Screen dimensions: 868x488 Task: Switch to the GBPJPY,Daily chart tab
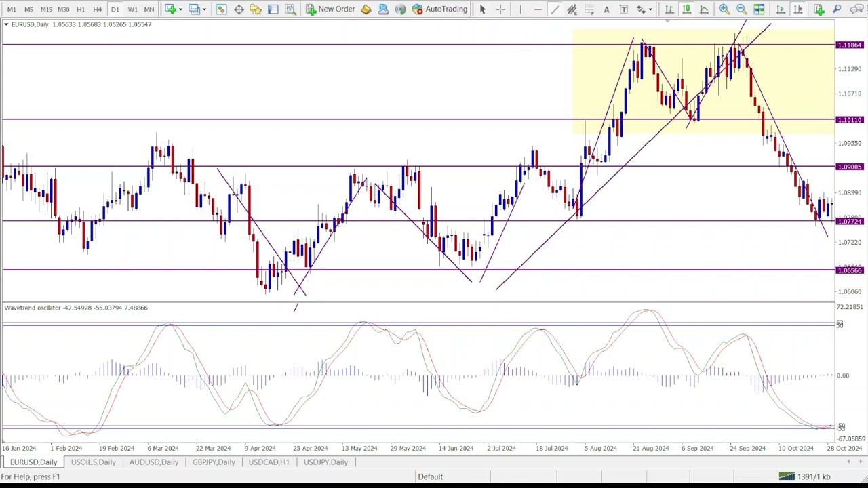213,462
